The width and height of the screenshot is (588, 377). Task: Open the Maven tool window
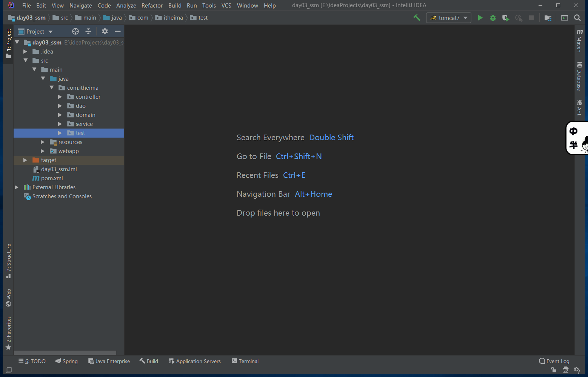point(579,41)
